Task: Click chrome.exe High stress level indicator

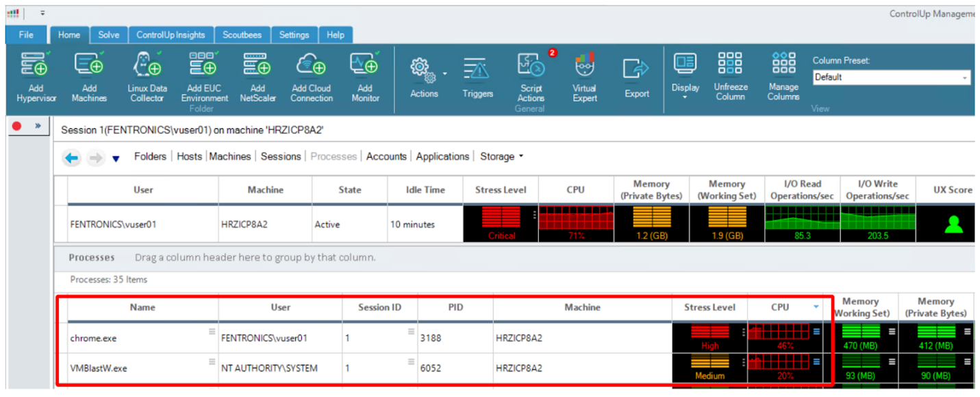Action: pos(709,338)
